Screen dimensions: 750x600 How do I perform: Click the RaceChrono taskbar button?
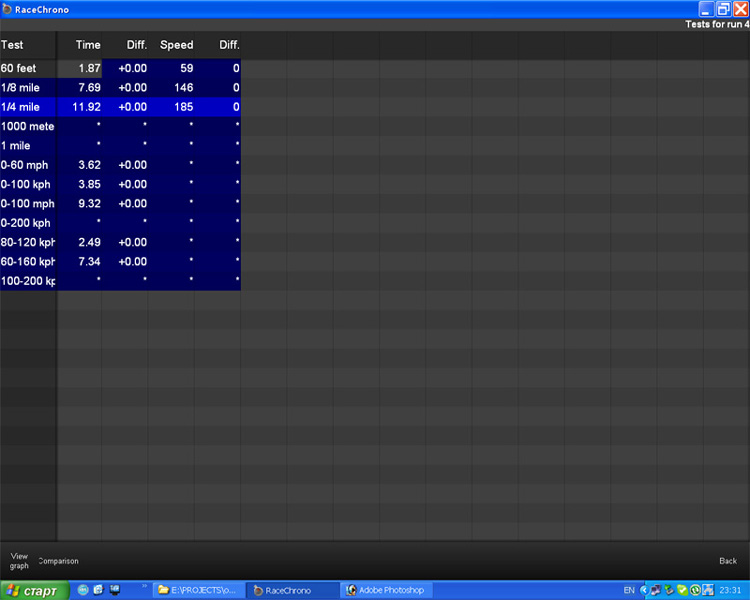291,590
